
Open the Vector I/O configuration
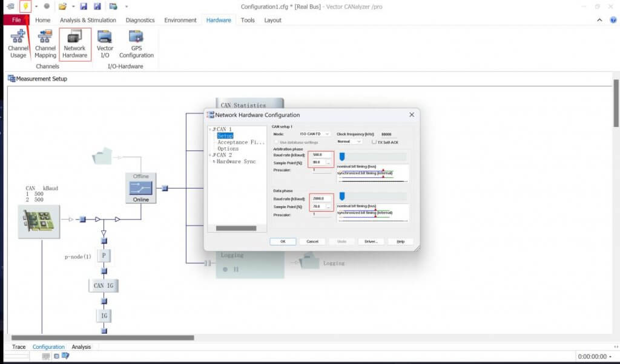click(x=105, y=44)
